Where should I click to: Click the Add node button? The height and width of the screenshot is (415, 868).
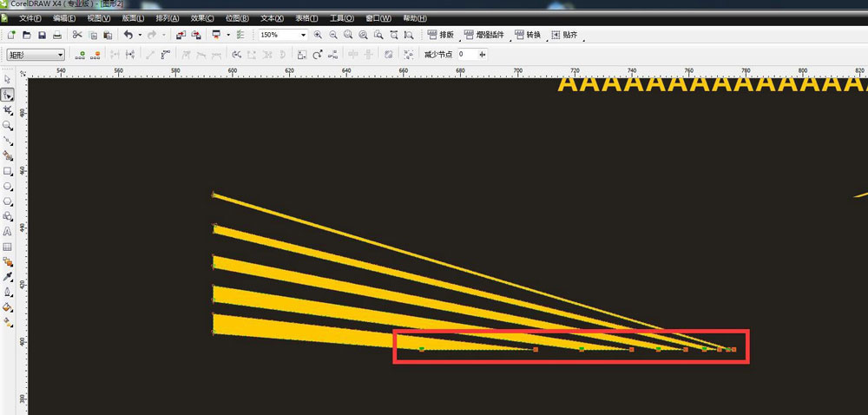pos(81,55)
